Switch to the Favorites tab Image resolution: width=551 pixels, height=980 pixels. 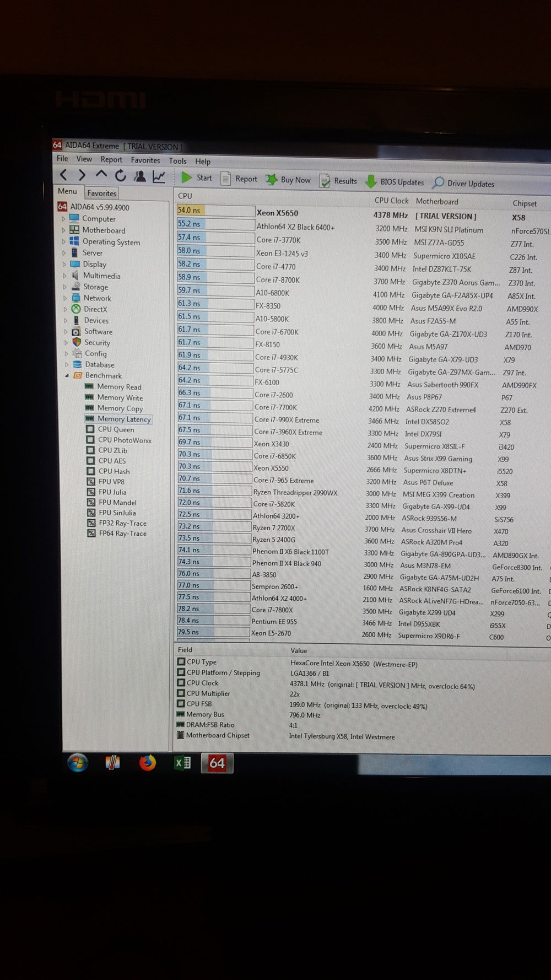[102, 193]
